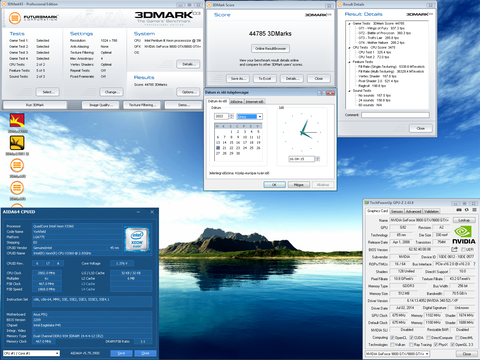Image resolution: width=480 pixels, height=360 pixels.
Task: Toggle the OpenCL checkbox in GPU-Z
Action: [x=392, y=338]
